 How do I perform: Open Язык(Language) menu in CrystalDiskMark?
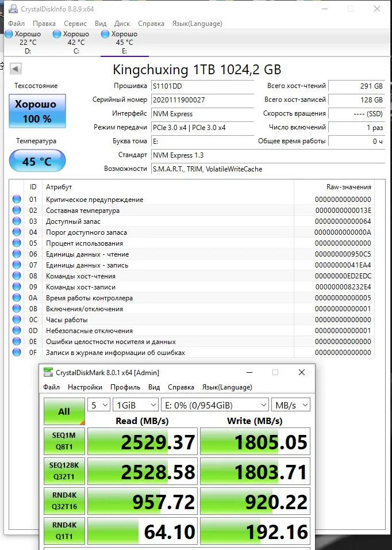227,387
